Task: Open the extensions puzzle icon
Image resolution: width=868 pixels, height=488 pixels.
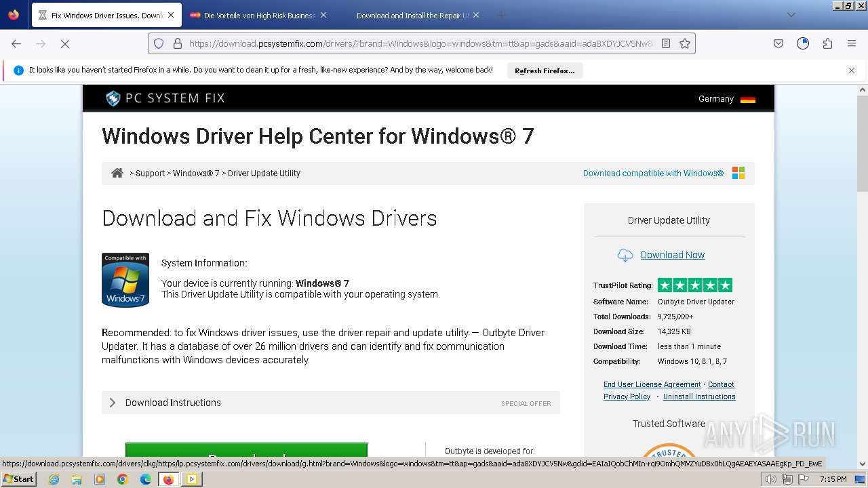Action: click(827, 43)
